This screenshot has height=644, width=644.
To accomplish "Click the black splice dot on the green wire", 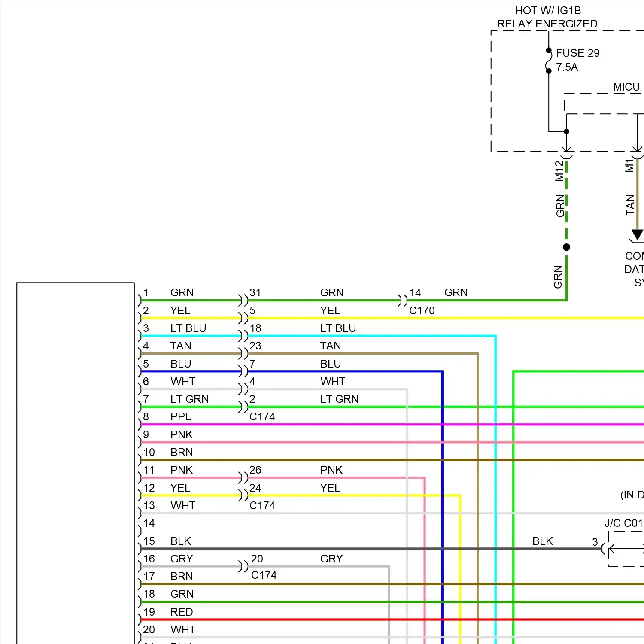I will (x=566, y=247).
